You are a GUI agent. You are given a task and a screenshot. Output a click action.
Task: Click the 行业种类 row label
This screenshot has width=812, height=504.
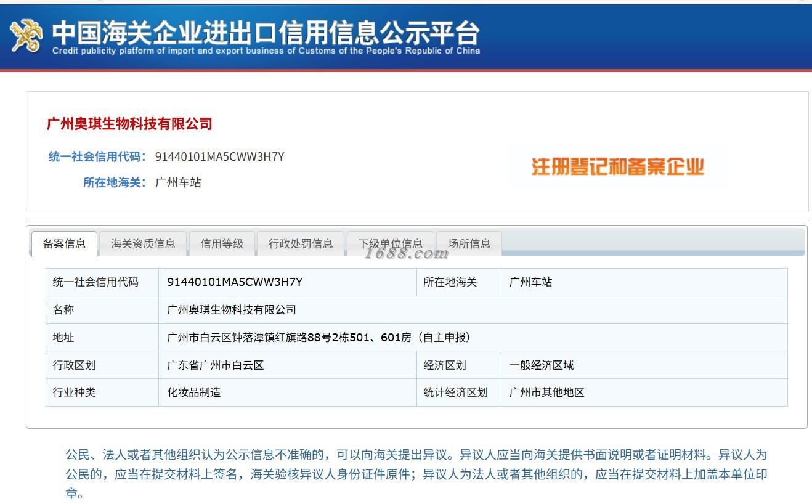point(102,392)
